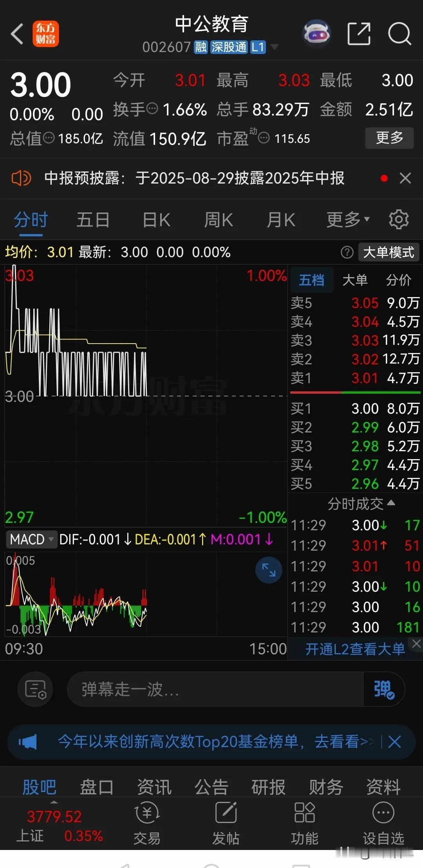Open the 资料 section tab
Screen dimensions: 423x868
(383, 787)
